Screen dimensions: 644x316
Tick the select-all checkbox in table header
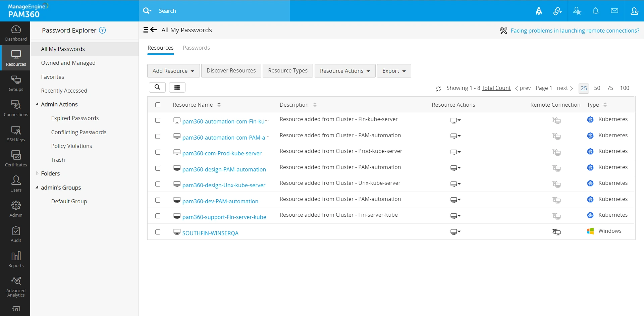158,105
